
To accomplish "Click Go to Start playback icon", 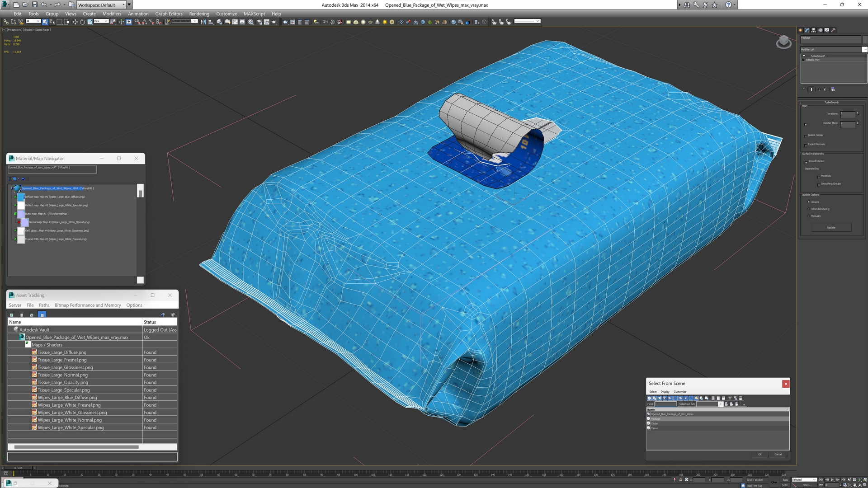I will click(822, 480).
